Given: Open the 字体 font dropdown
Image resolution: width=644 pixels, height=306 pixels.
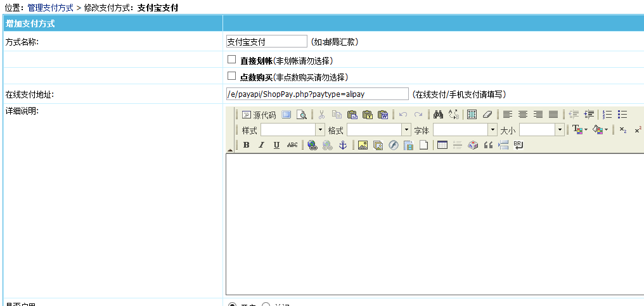Looking at the screenshot, I should (x=493, y=130).
